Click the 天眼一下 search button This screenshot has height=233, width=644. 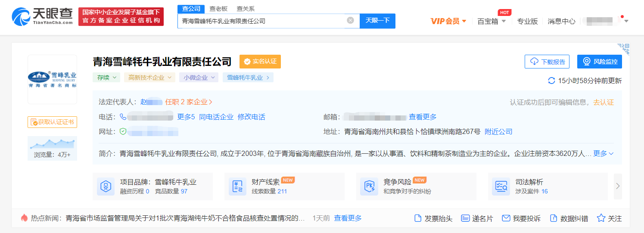(x=377, y=21)
